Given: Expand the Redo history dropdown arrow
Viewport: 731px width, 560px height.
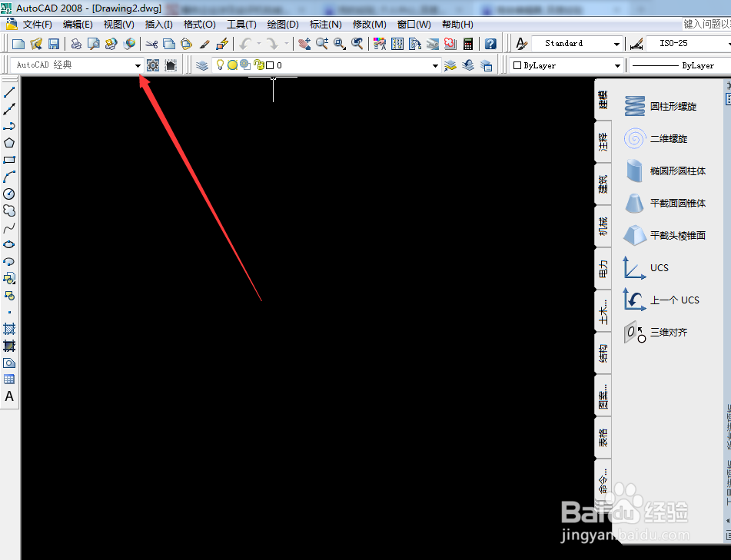Looking at the screenshot, I should [287, 44].
